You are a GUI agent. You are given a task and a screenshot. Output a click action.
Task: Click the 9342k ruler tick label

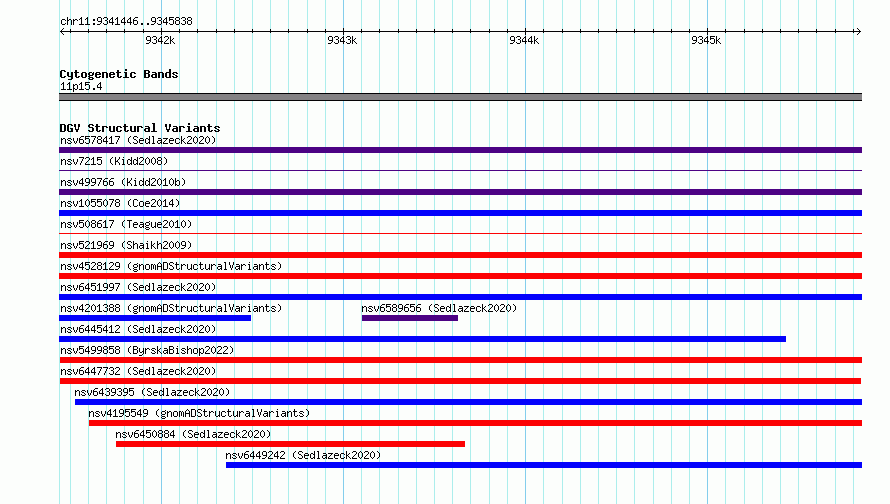click(x=160, y=40)
